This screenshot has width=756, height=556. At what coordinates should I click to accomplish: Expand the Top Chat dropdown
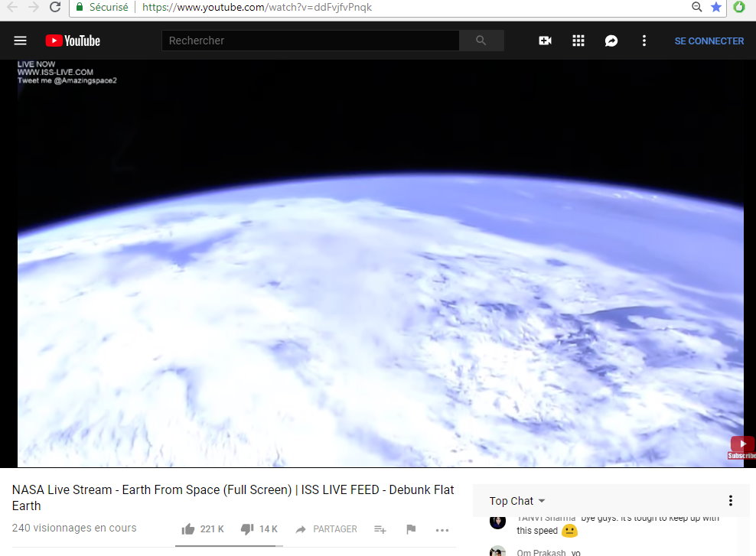(516, 501)
